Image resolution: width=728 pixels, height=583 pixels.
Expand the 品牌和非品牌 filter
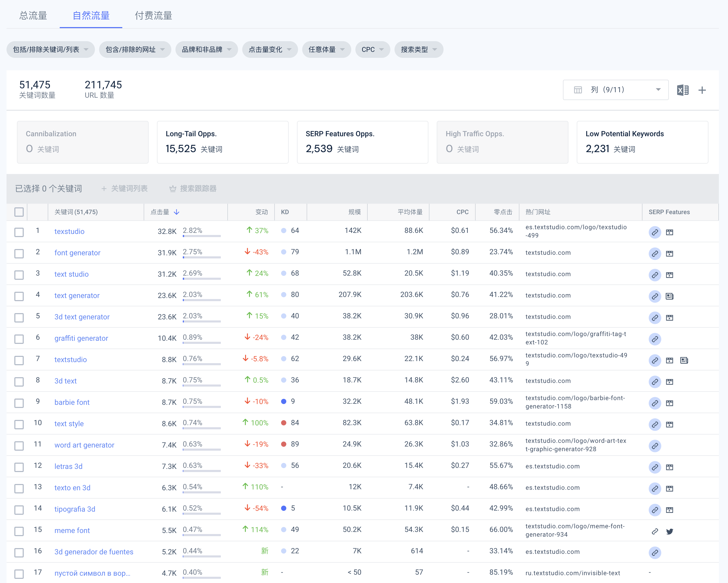(206, 49)
